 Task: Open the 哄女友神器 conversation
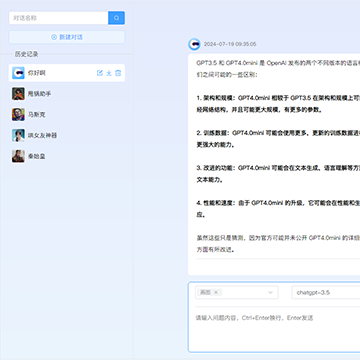click(67, 135)
